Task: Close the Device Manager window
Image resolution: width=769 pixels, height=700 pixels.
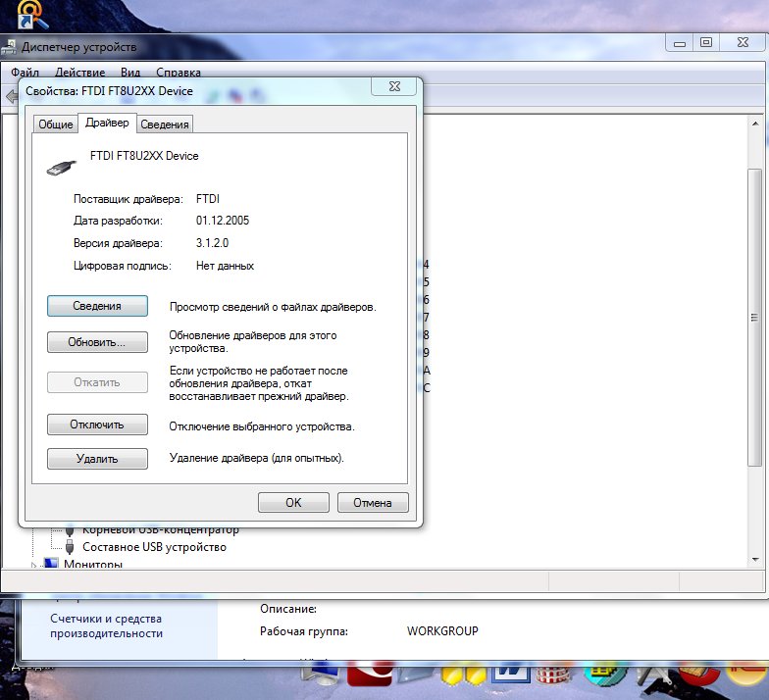Action: [x=743, y=43]
